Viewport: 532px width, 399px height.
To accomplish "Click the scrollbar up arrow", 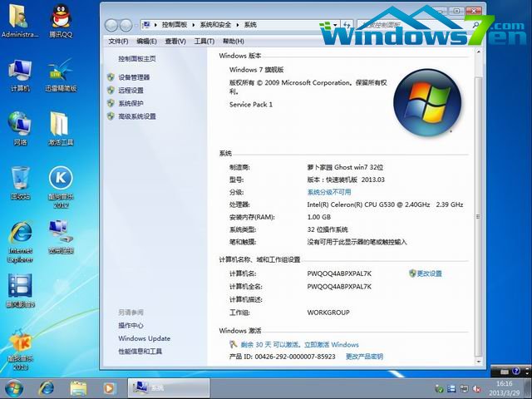I will click(478, 52).
